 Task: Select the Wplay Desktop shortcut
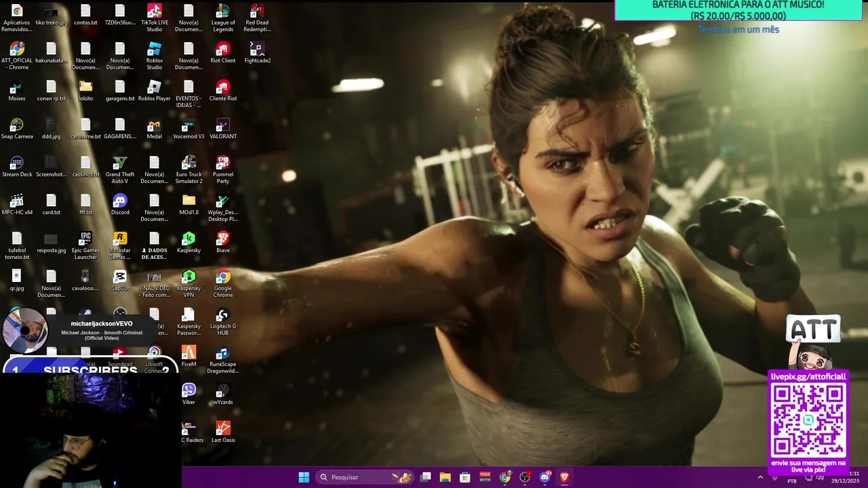pos(222,207)
